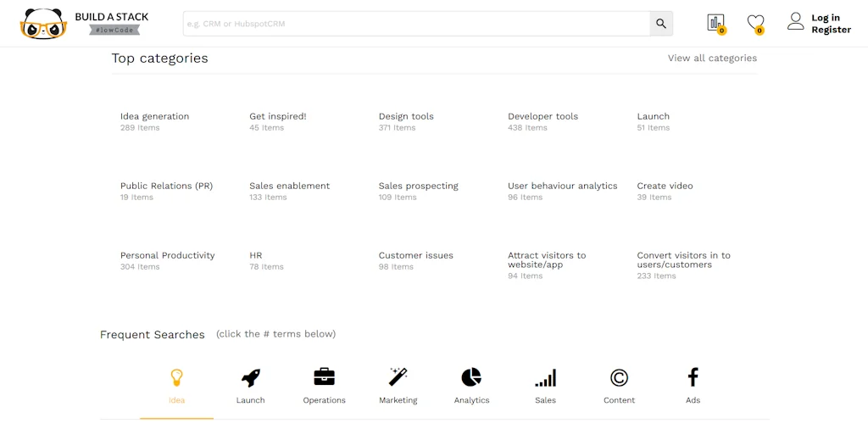
Task: Select the Operations briefcase icon
Action: (x=324, y=377)
